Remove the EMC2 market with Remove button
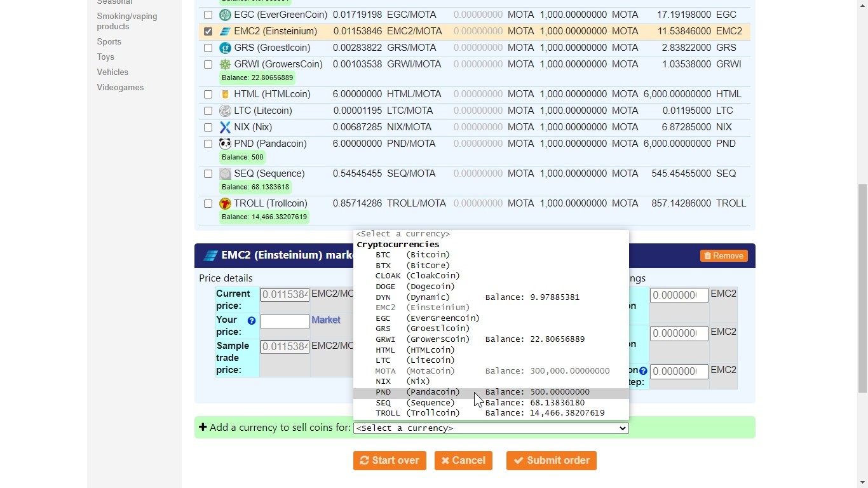Image resolution: width=868 pixels, height=488 pixels. pos(724,255)
